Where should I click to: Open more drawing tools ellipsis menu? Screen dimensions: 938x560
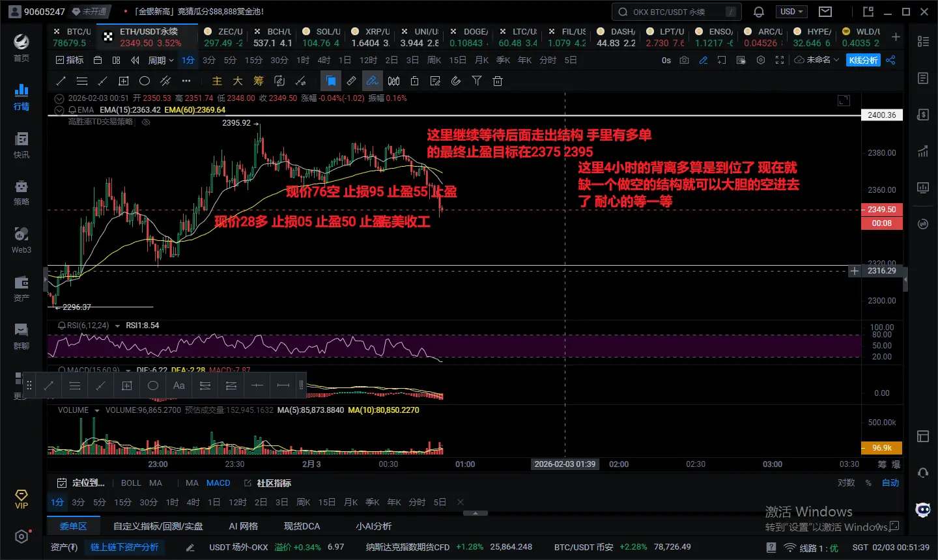pos(186,81)
